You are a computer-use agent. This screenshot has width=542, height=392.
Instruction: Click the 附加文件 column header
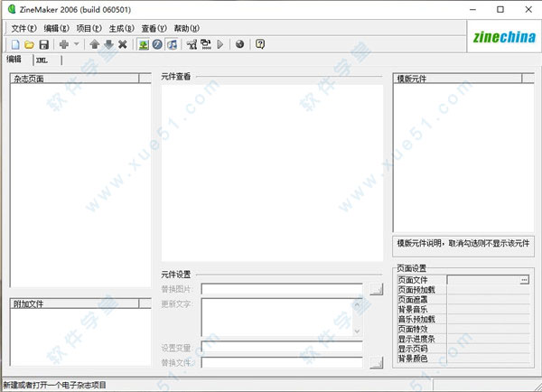[x=74, y=303]
